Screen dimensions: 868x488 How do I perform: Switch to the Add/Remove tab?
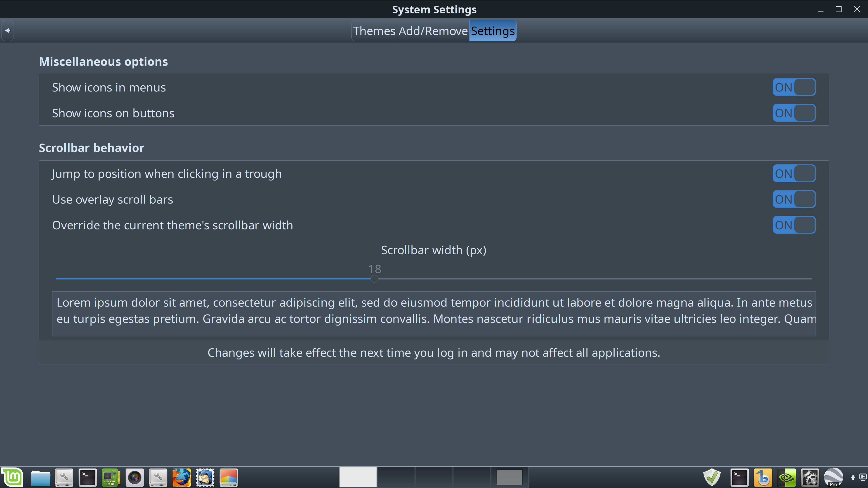coord(433,31)
